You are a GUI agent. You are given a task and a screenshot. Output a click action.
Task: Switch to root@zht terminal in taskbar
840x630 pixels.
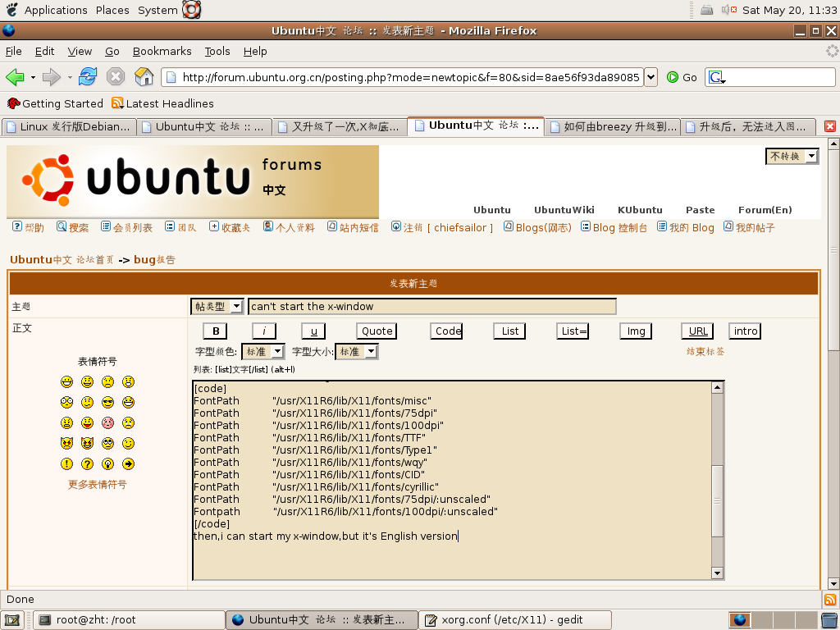[x=129, y=620]
